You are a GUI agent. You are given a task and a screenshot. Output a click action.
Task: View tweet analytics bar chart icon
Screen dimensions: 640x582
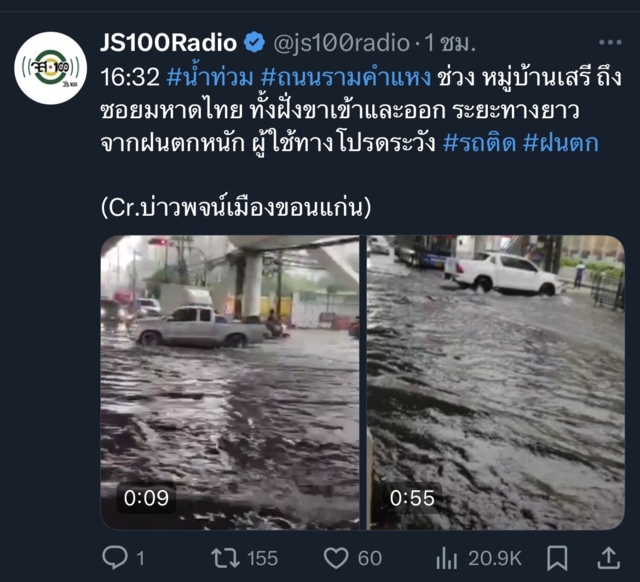point(447,558)
